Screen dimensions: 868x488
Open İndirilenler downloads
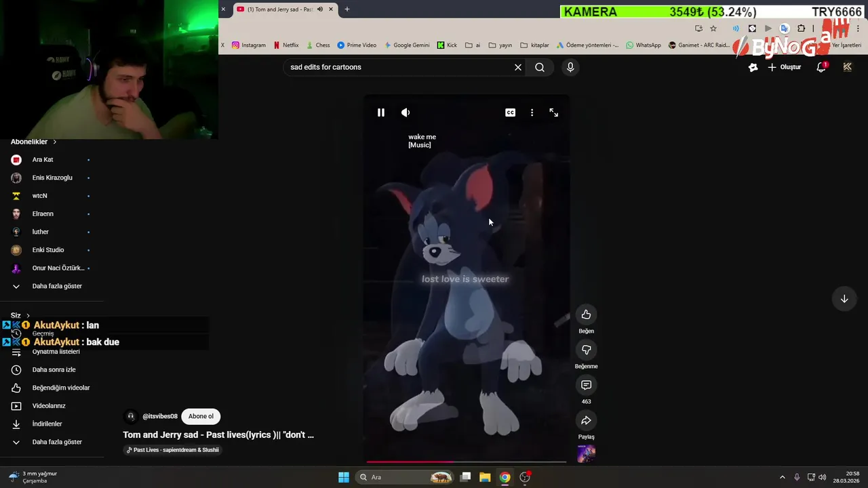tap(52, 424)
